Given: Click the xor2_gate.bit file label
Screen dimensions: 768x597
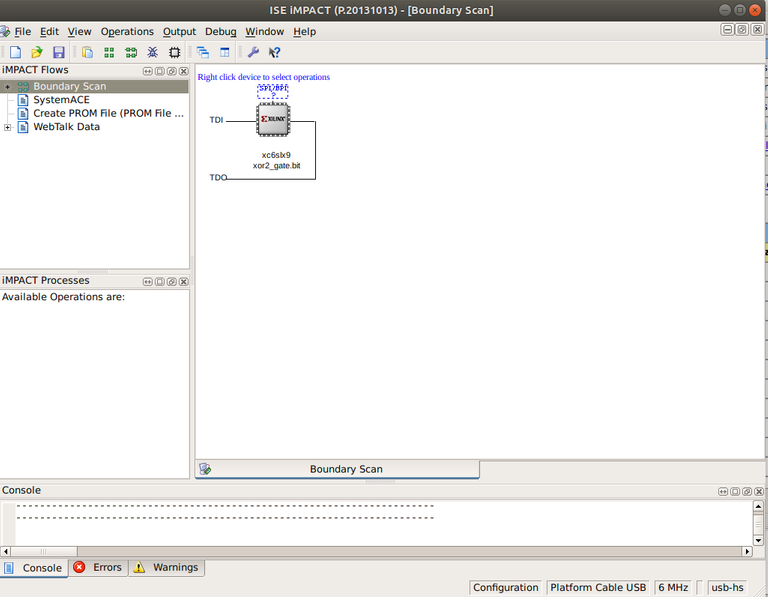Looking at the screenshot, I should 276,166.
